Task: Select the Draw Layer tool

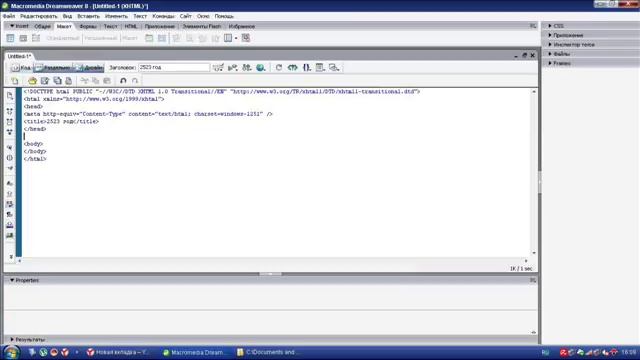Action: 36,38
